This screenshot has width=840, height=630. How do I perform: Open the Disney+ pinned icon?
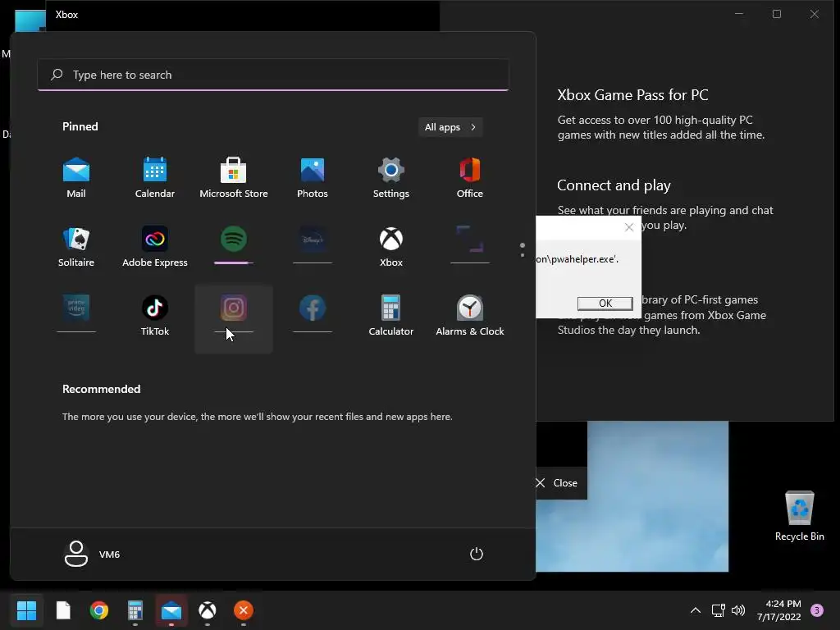tap(313, 239)
